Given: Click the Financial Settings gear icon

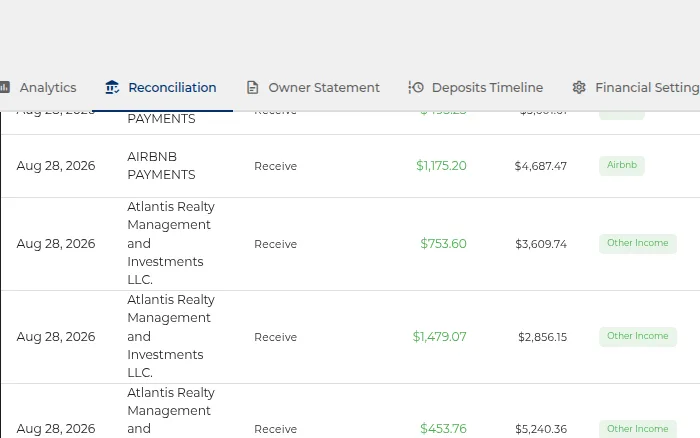Looking at the screenshot, I should coord(579,88).
